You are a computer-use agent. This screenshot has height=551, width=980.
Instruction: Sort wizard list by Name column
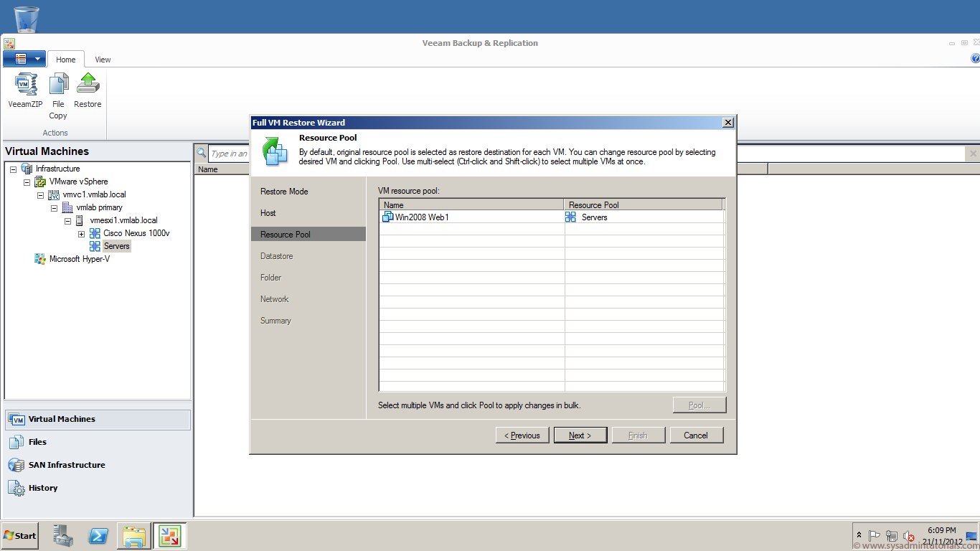[x=472, y=205]
